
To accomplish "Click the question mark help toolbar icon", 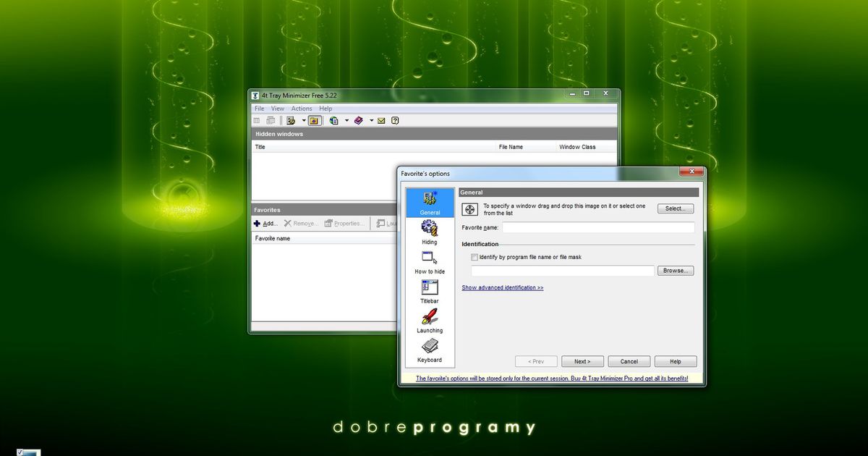I will (x=395, y=121).
